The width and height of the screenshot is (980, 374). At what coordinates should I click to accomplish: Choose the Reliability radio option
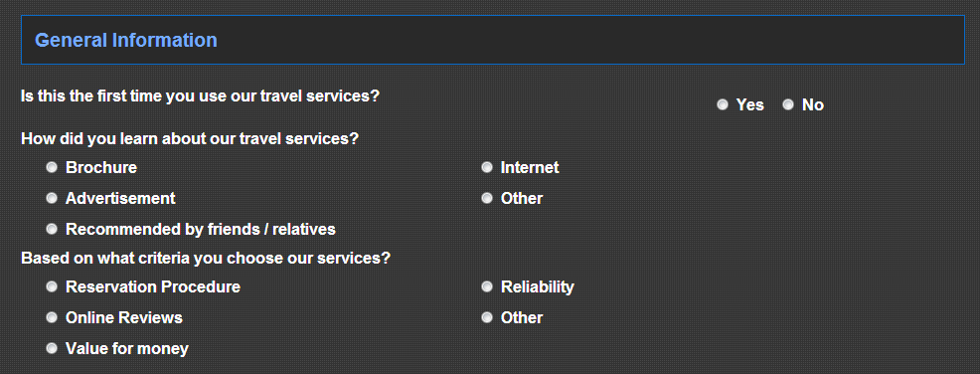487,286
